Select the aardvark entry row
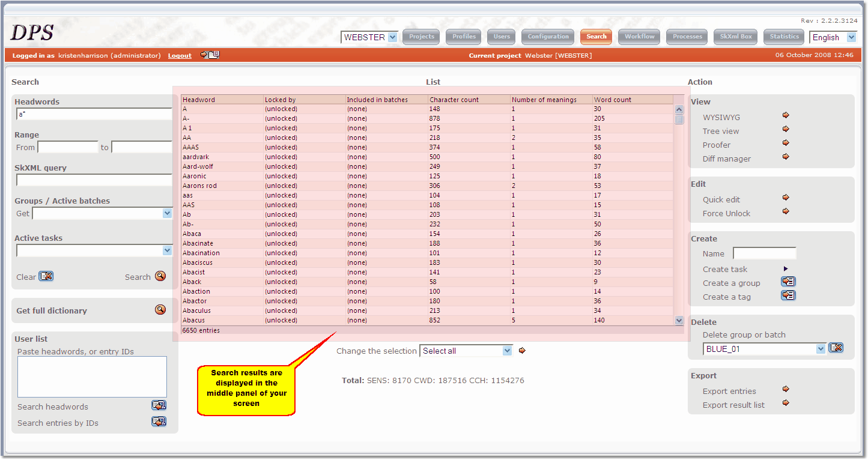Image resolution: width=868 pixels, height=460 pixels. coord(427,157)
